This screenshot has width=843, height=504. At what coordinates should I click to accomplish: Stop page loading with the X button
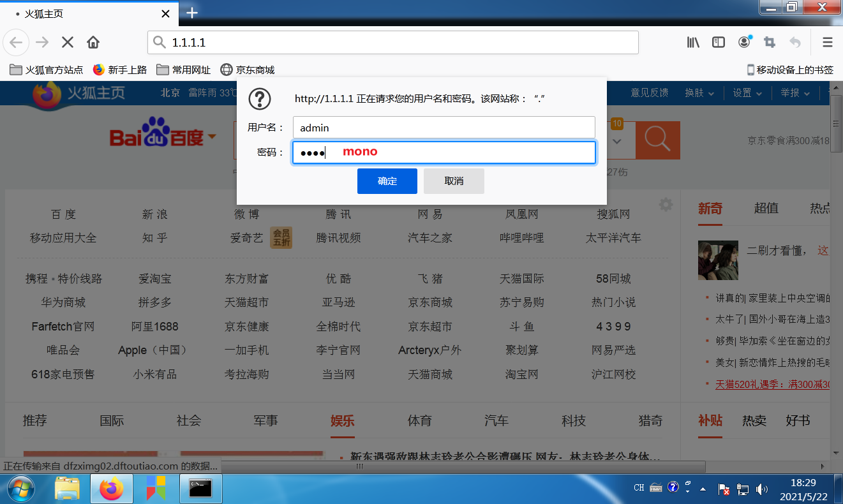[68, 43]
